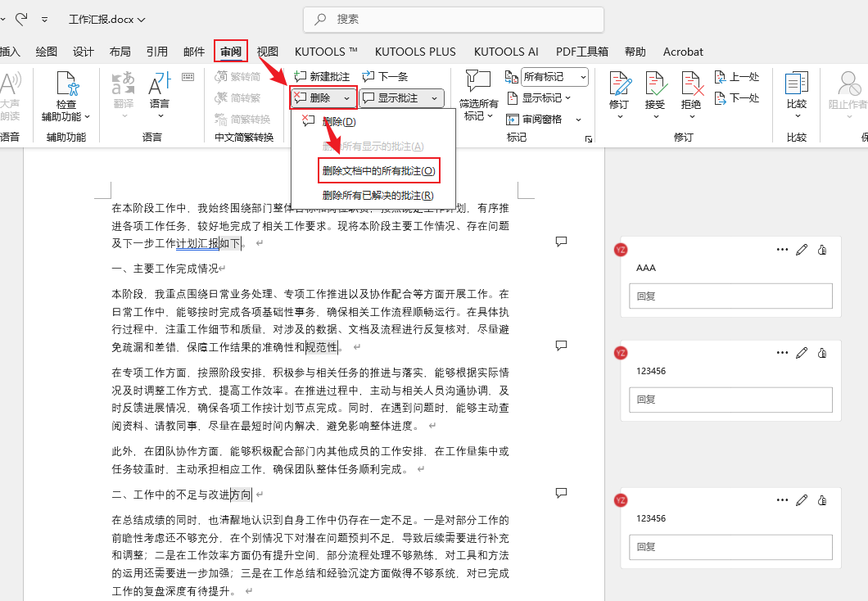Open the KUTOOLS AI tab
This screenshot has height=601, width=868.
(505, 51)
